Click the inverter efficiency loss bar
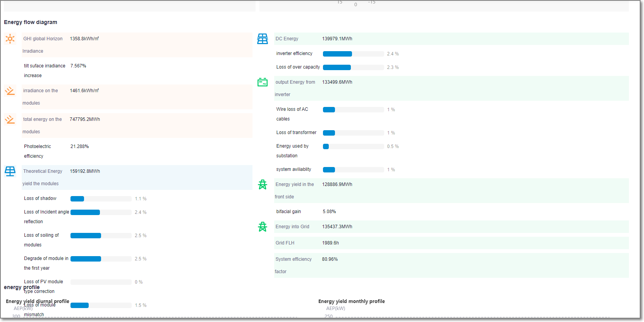 [x=354, y=54]
